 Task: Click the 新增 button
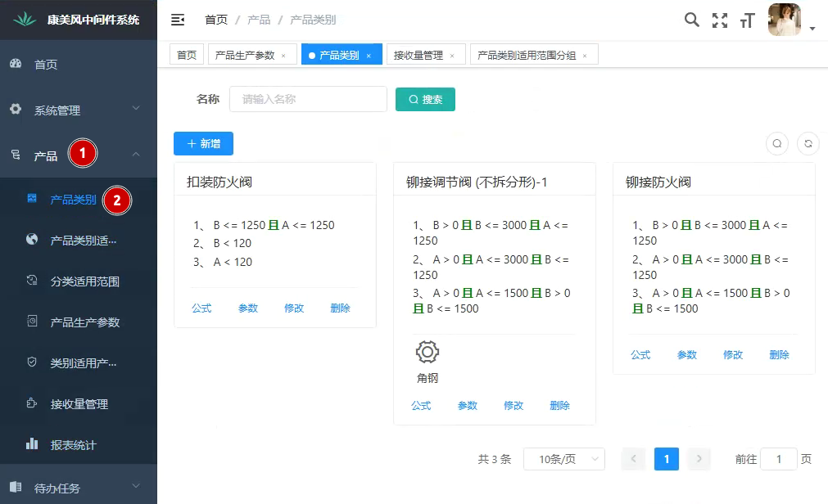(x=203, y=143)
